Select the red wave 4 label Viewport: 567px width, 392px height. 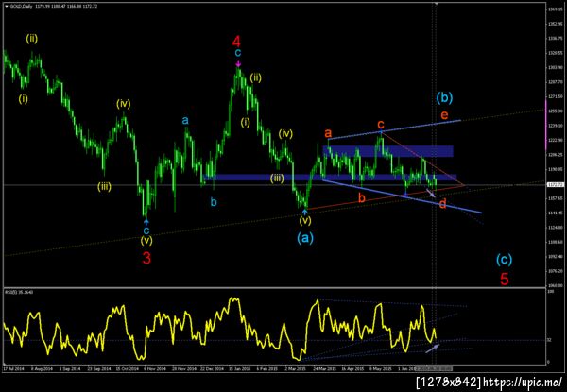tap(236, 42)
